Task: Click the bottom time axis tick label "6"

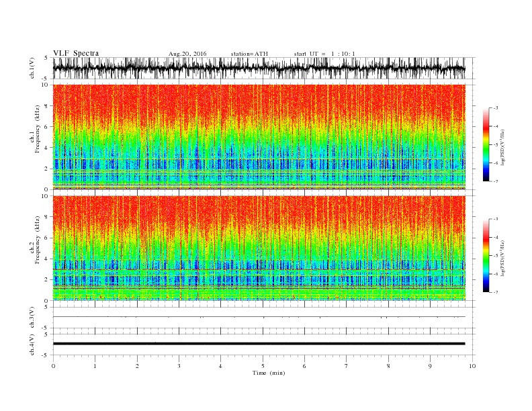Action: [x=304, y=366]
